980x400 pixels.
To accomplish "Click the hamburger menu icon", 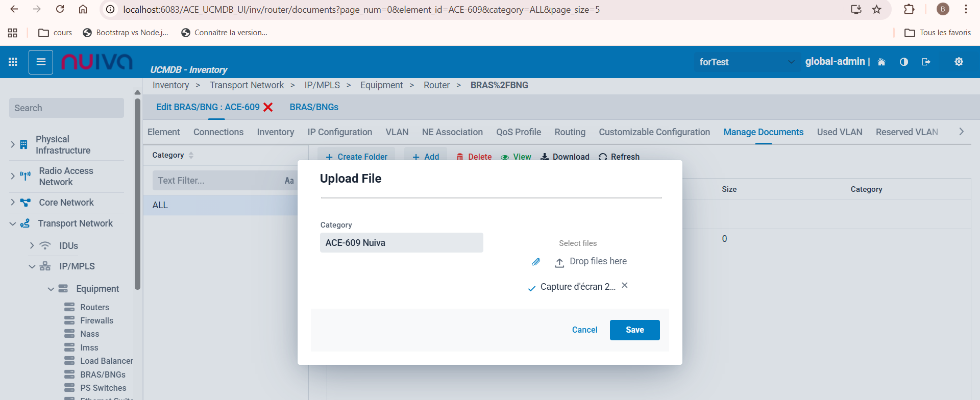I will pos(41,62).
